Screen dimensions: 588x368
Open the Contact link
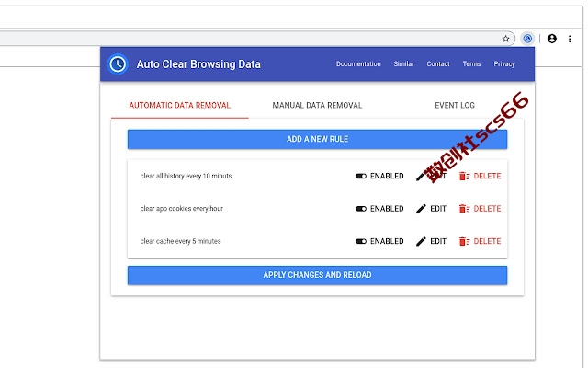click(438, 64)
